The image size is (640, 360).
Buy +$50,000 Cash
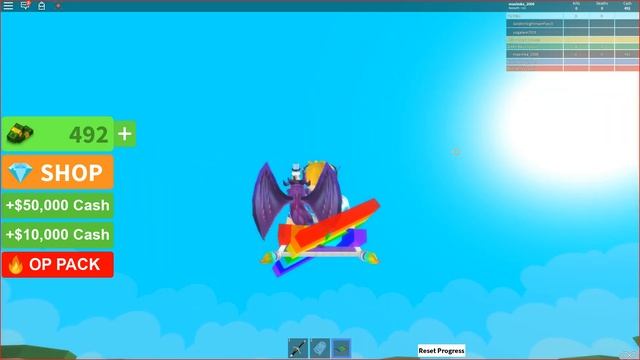click(x=58, y=205)
